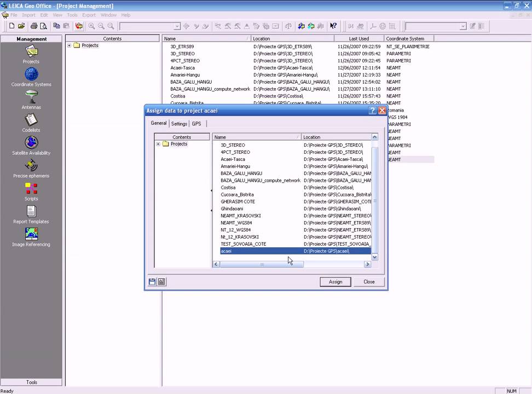The image size is (532, 394).
Task: Expand Projects tree in dialog Contents pane
Action: point(158,144)
